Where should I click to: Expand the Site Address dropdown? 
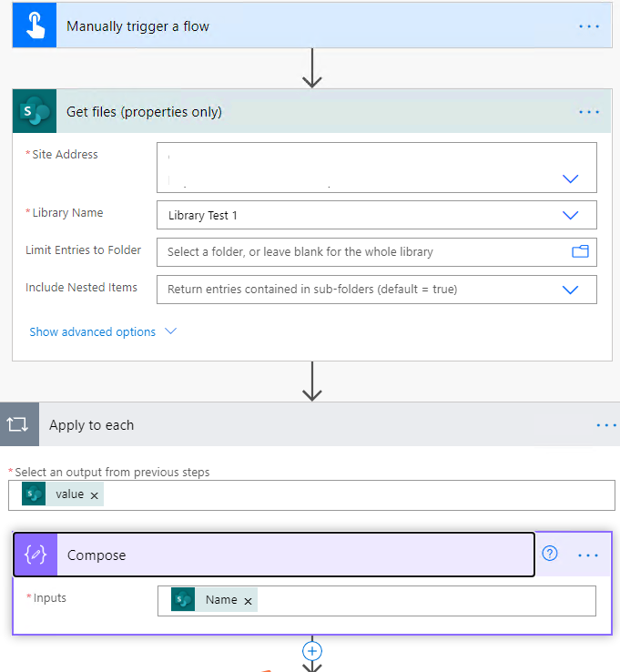570,178
